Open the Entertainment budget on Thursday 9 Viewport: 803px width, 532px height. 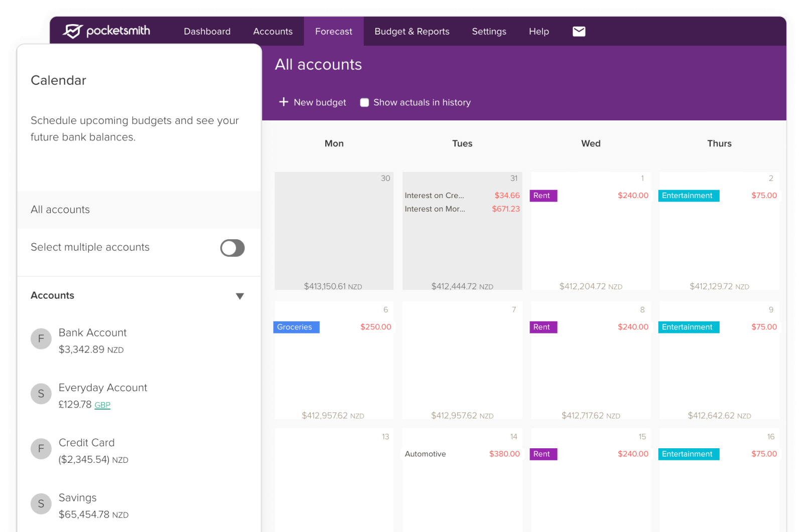coord(688,327)
